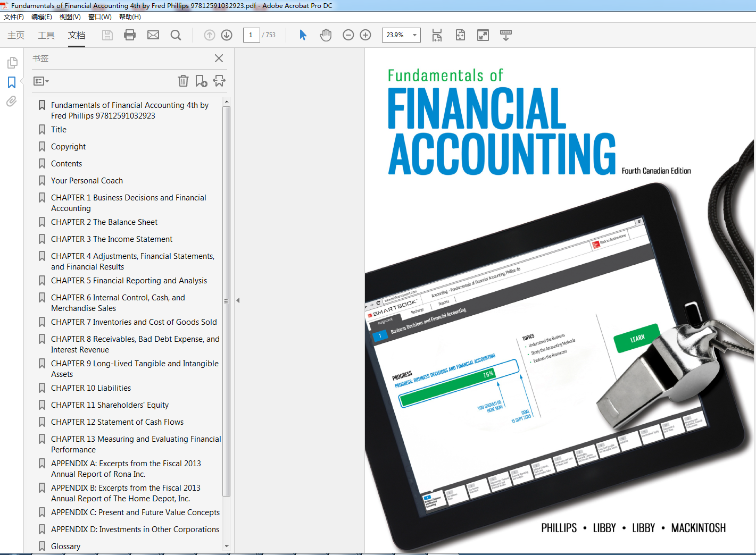Viewport: 756px width, 555px height.
Task: Zoom in with plus icon
Action: click(x=365, y=35)
